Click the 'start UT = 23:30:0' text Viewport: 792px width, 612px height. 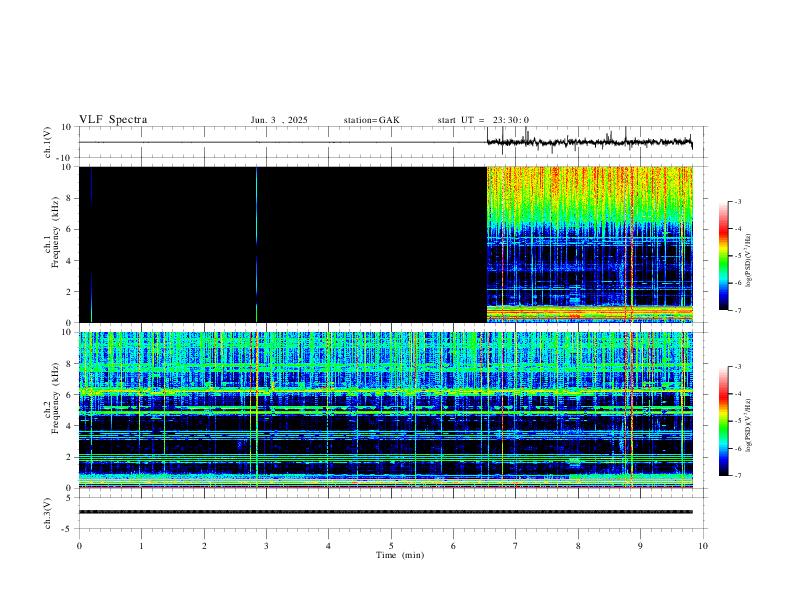(483, 120)
